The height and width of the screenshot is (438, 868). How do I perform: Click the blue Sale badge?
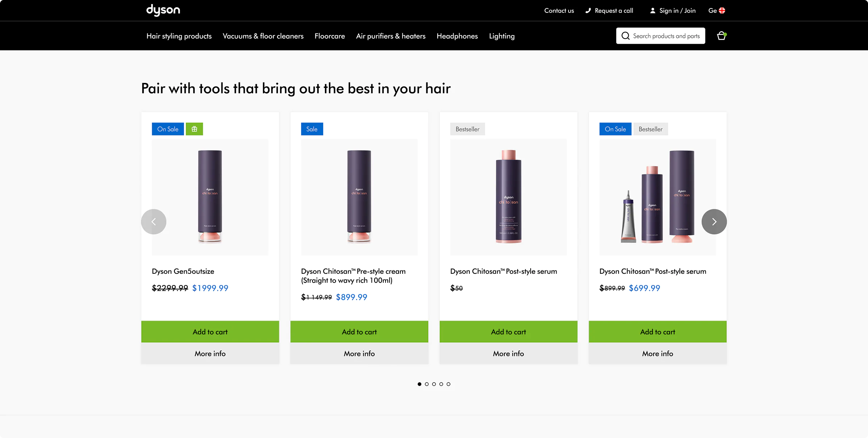click(312, 129)
